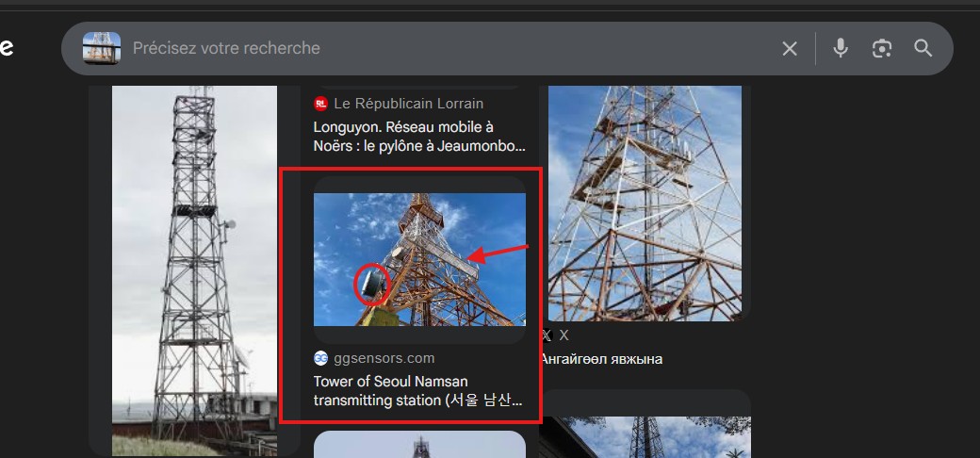
Task: Click the microphone voice search icon
Action: 841,48
